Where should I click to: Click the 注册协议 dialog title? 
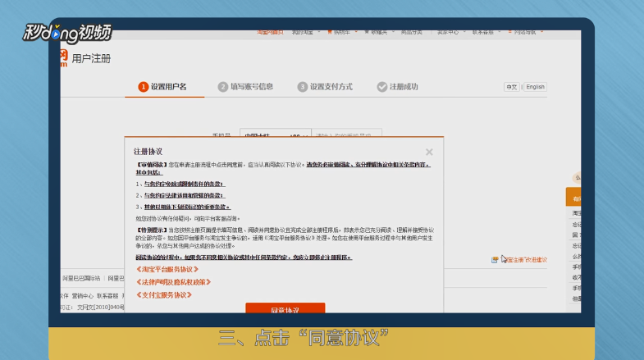(x=148, y=152)
